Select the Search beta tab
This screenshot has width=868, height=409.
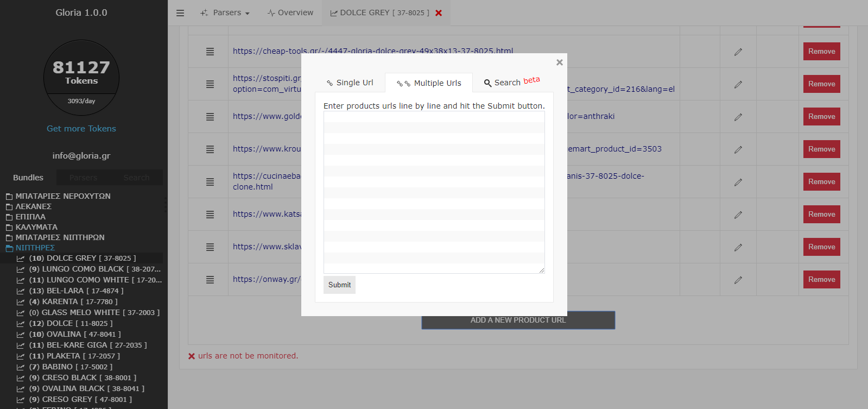coord(511,82)
